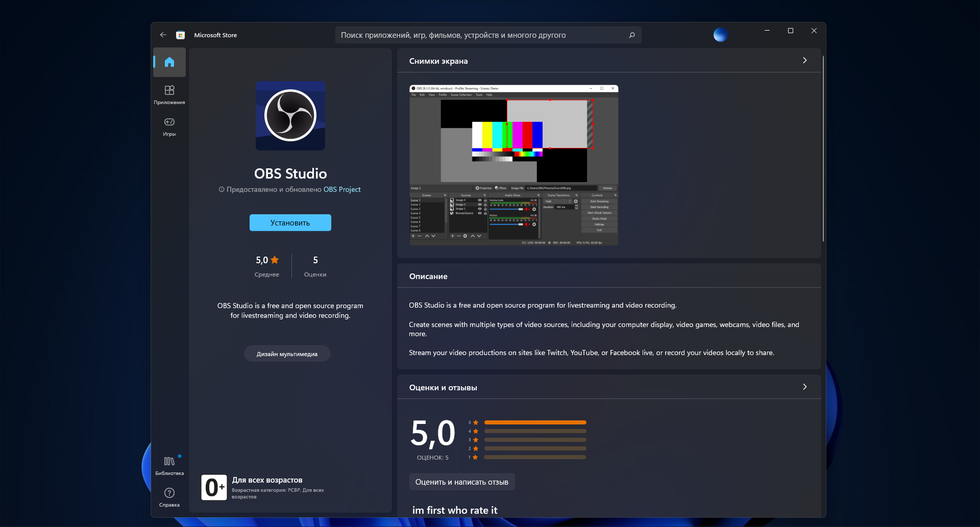Click the Дизайн мультимедиа category tag
Screen dimensions: 980x527
tap(287, 354)
